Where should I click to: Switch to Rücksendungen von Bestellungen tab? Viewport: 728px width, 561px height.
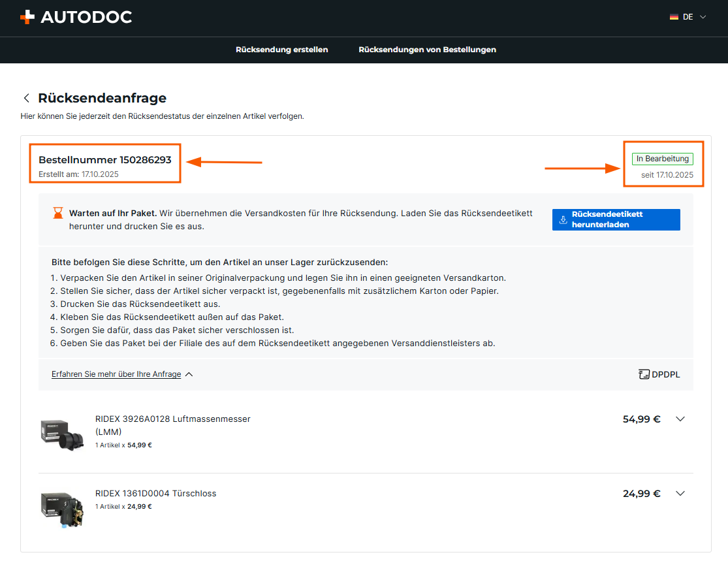(427, 50)
